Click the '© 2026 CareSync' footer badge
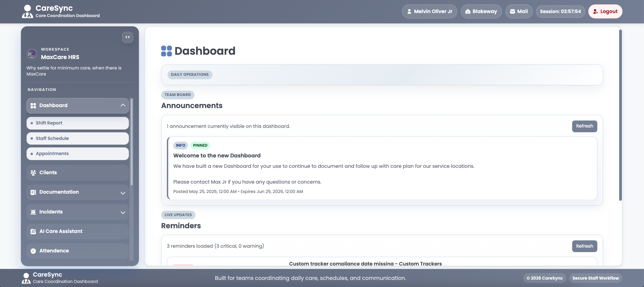The image size is (644, 287). (545, 278)
